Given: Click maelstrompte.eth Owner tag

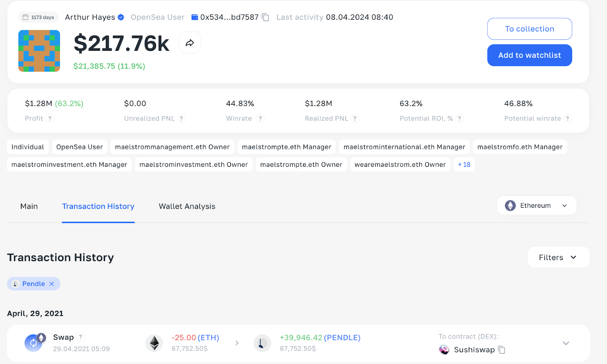Looking at the screenshot, I should pyautogui.click(x=301, y=165).
